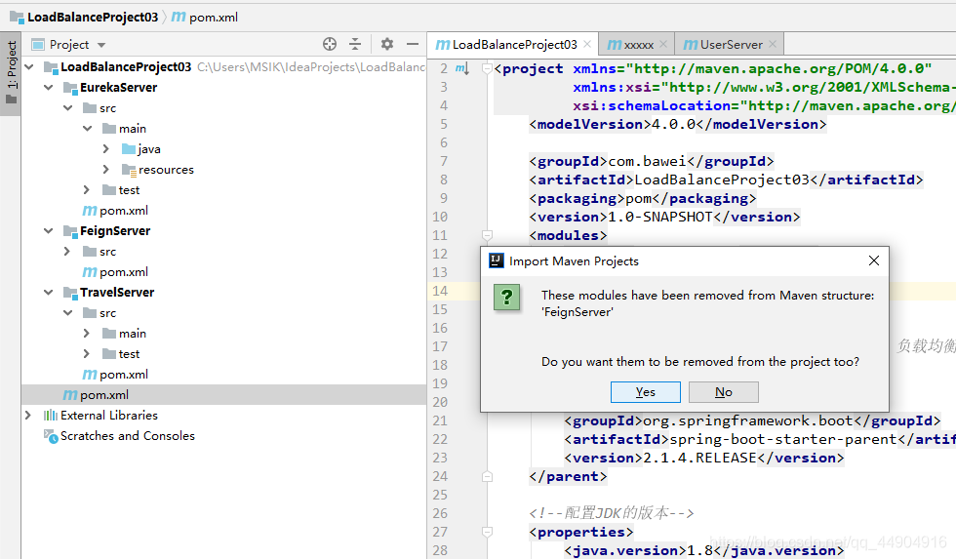Image resolution: width=956 pixels, height=560 pixels.
Task: Close the xxxxx editor tab
Action: 663,44
